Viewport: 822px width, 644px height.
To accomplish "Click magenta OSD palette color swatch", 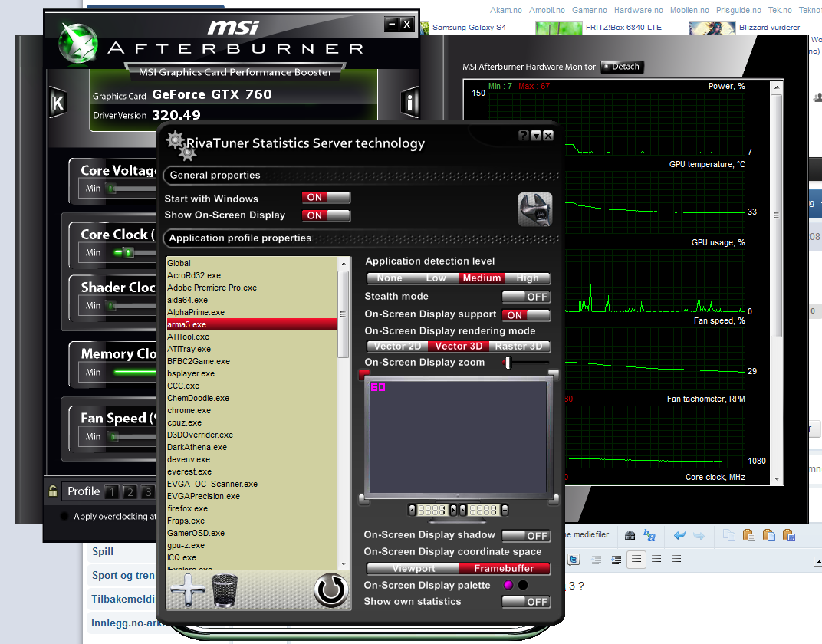I will pos(508,585).
